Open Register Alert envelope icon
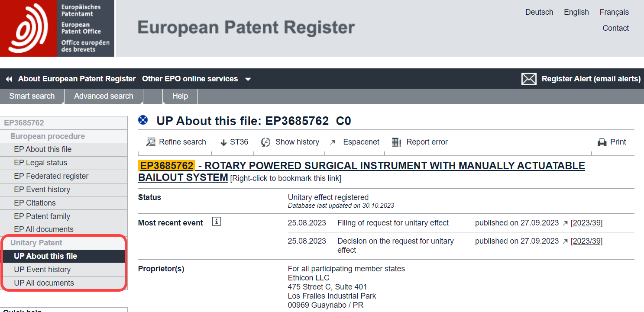This screenshot has height=312, width=644. tap(529, 79)
